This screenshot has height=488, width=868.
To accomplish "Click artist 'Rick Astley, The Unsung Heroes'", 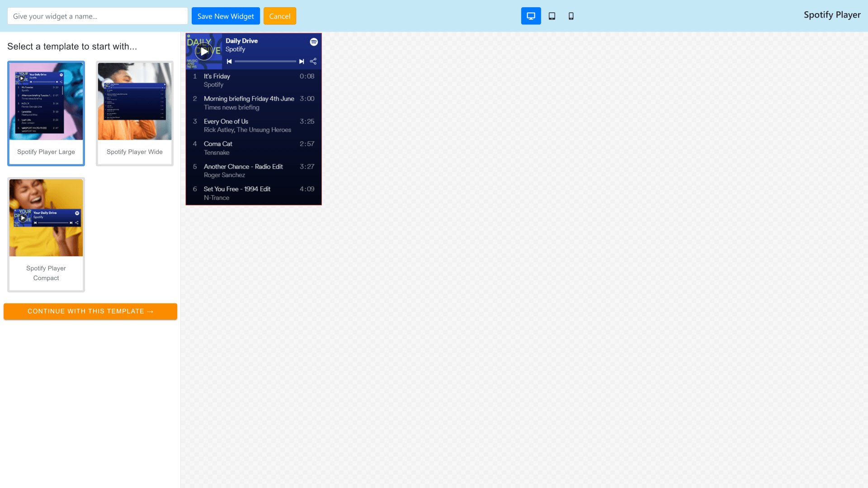I will pos(247,130).
